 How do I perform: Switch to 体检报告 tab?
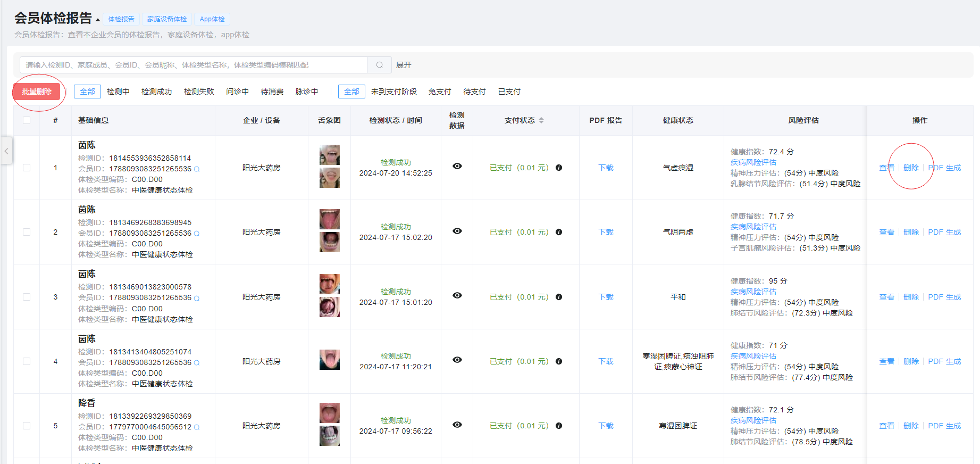point(121,19)
